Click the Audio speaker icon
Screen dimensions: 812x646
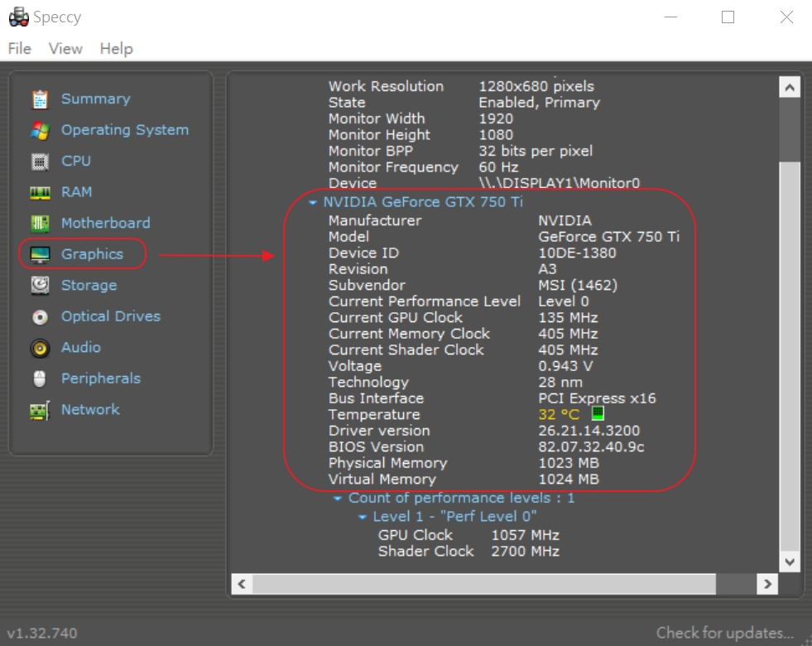pyautogui.click(x=40, y=348)
